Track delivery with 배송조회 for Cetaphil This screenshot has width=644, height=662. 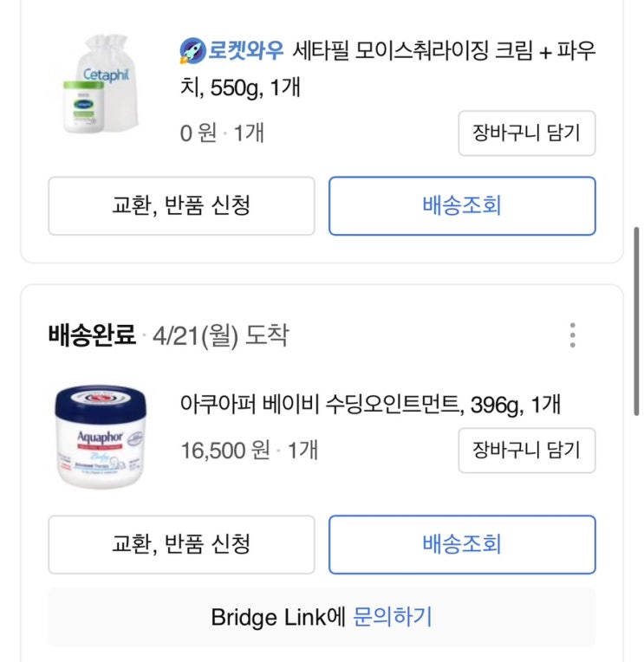click(x=462, y=206)
